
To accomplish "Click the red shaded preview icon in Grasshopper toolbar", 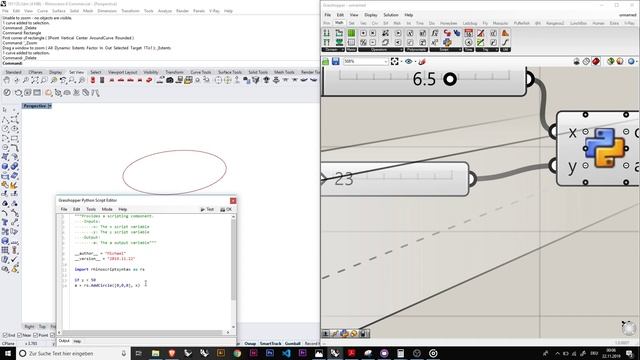I will [596, 61].
